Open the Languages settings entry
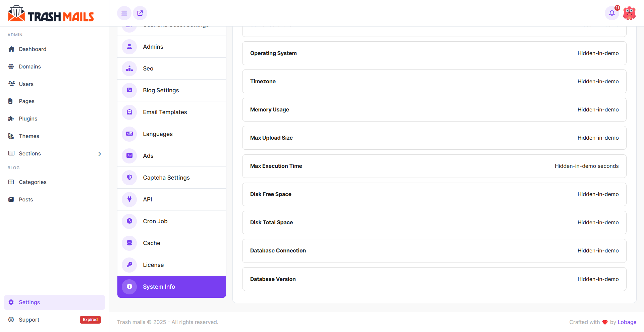 158,134
